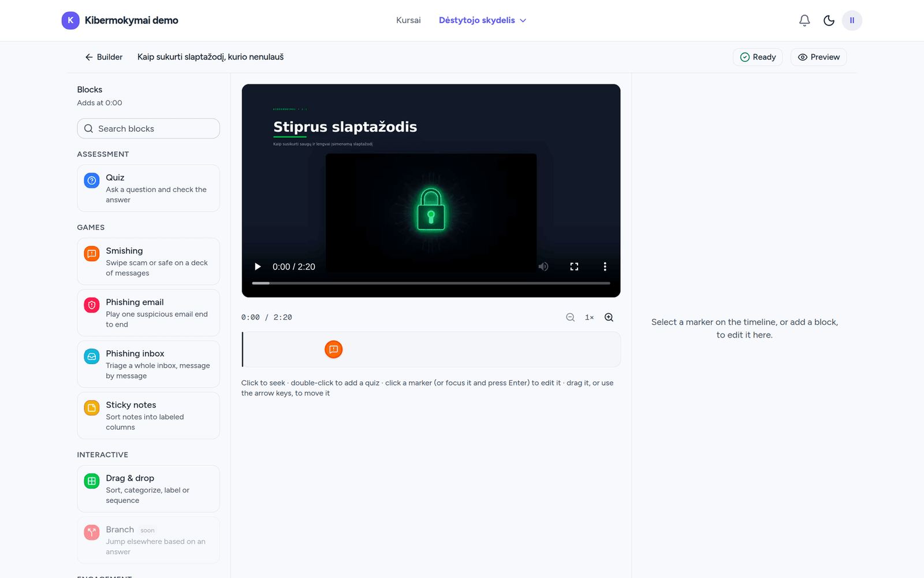Focus the Search blocks field
The image size is (924, 578).
pos(148,128)
